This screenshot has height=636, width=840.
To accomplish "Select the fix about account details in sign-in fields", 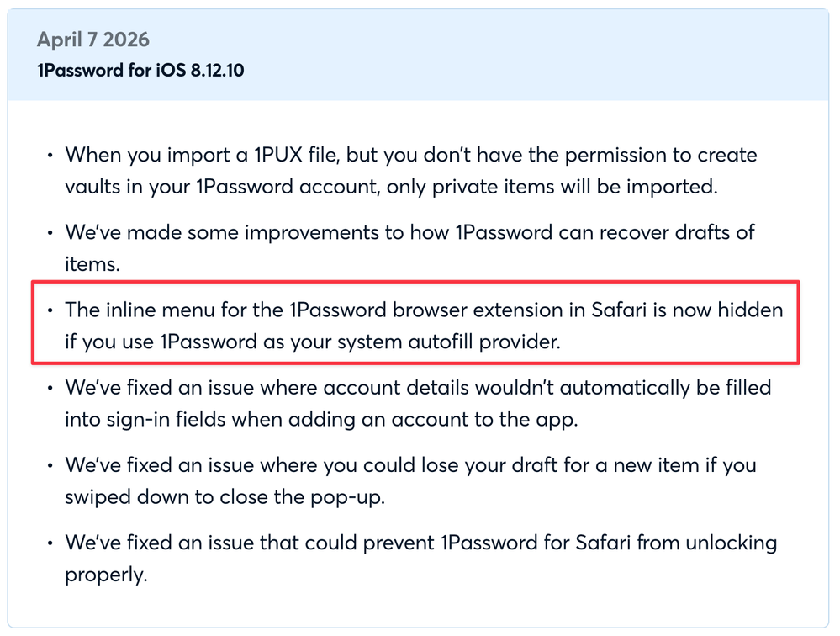I will (418, 403).
